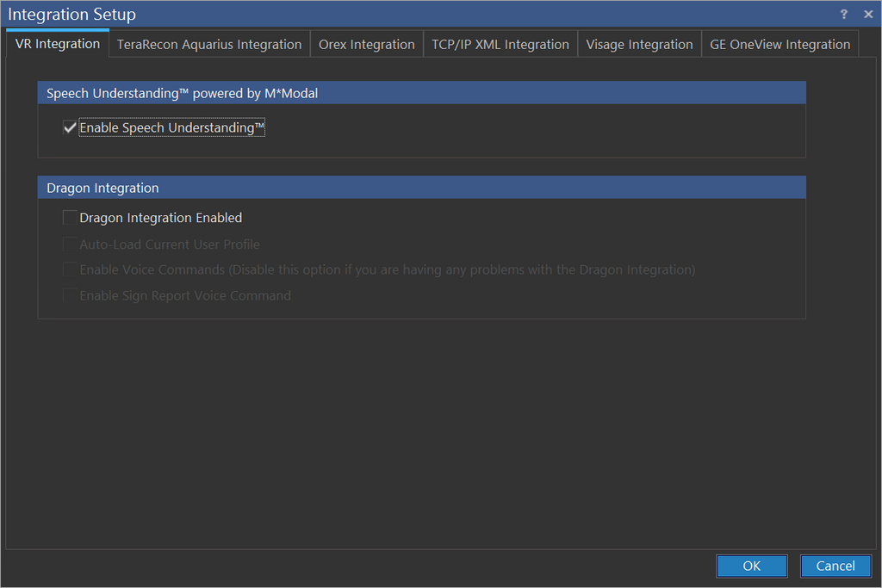Image resolution: width=882 pixels, height=588 pixels.
Task: Click the Auto-Load Current User Profile checkbox
Action: coord(70,244)
